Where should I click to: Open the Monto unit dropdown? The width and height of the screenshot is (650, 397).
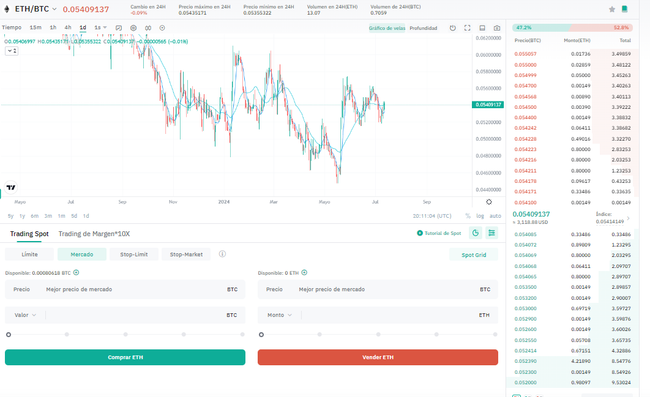point(279,315)
